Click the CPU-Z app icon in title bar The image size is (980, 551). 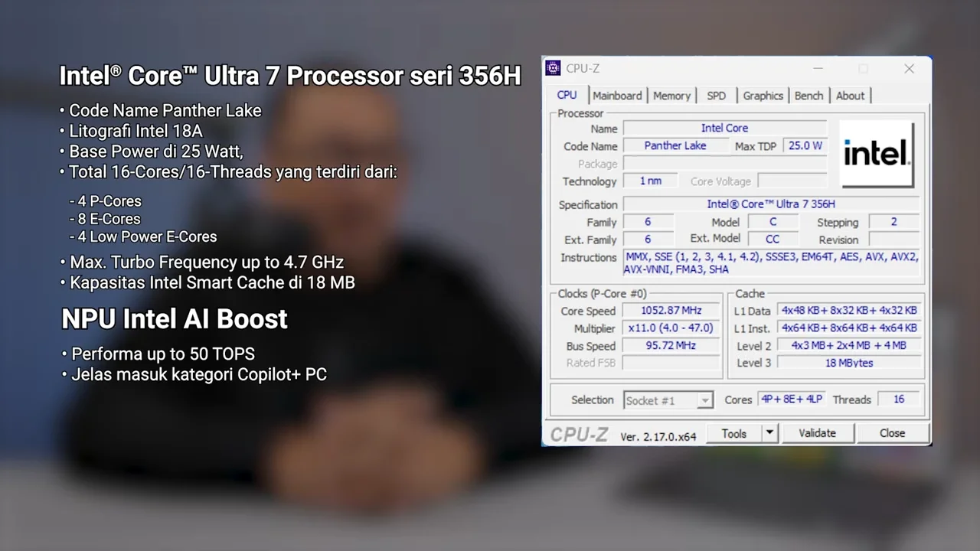pos(553,68)
